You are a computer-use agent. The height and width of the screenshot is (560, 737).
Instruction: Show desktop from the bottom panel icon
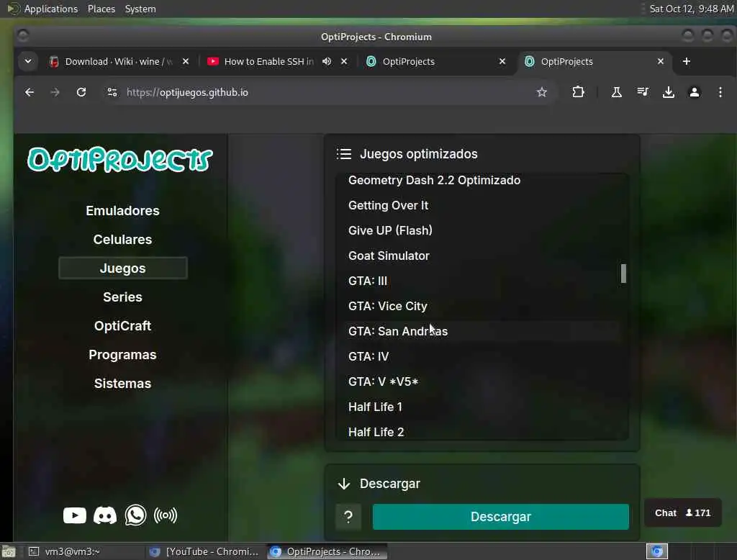[x=8, y=551]
